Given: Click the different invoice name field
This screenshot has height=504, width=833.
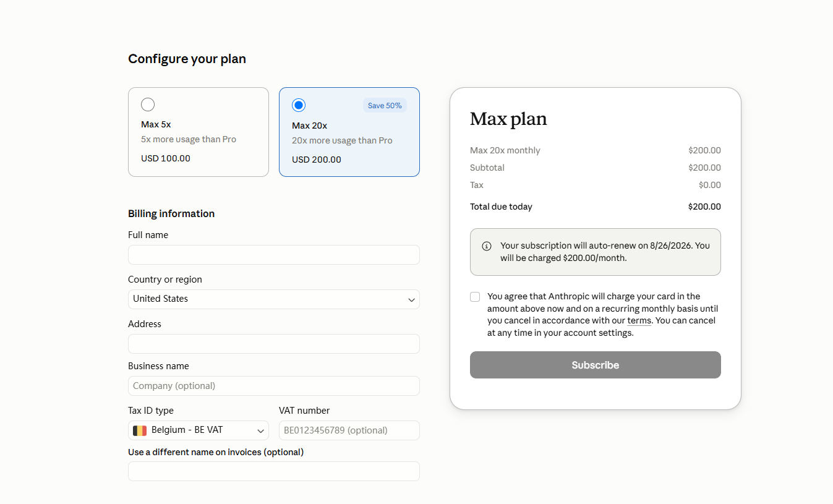Looking at the screenshot, I should tap(274, 471).
